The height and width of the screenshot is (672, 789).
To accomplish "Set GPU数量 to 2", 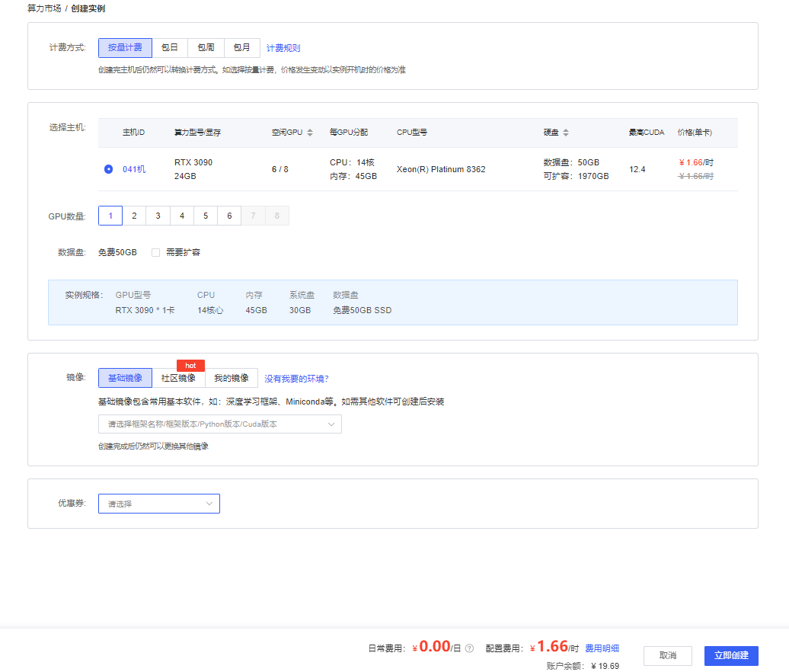I will click(x=134, y=216).
